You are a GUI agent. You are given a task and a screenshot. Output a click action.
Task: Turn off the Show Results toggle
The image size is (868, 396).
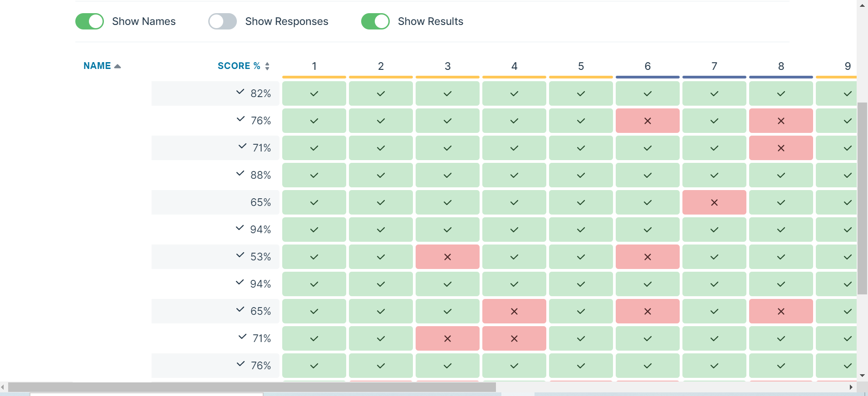point(375,21)
